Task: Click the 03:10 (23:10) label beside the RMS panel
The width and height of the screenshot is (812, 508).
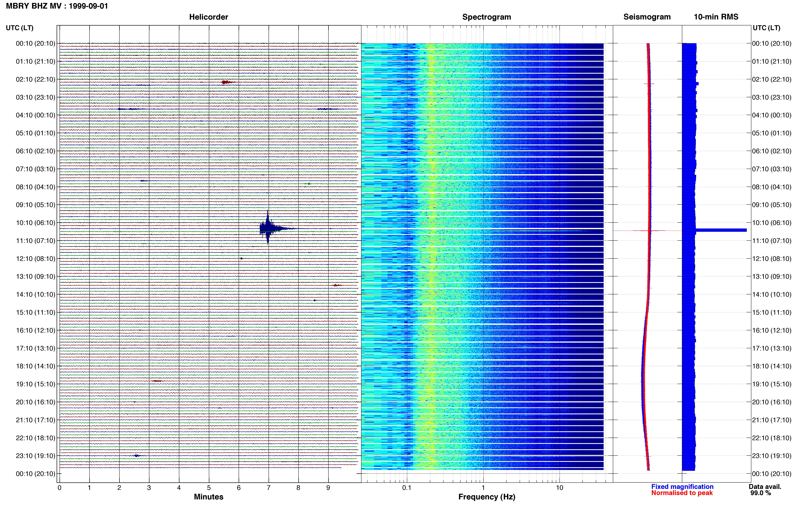Action: (x=772, y=97)
